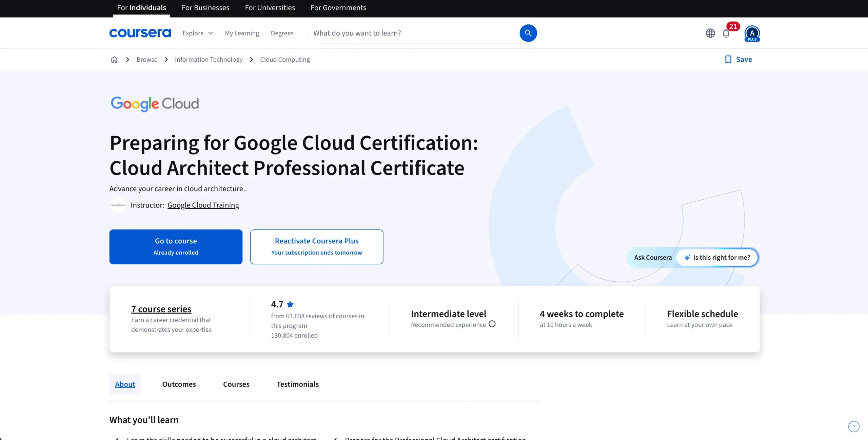Select the About tab
868x440 pixels.
tap(125, 384)
